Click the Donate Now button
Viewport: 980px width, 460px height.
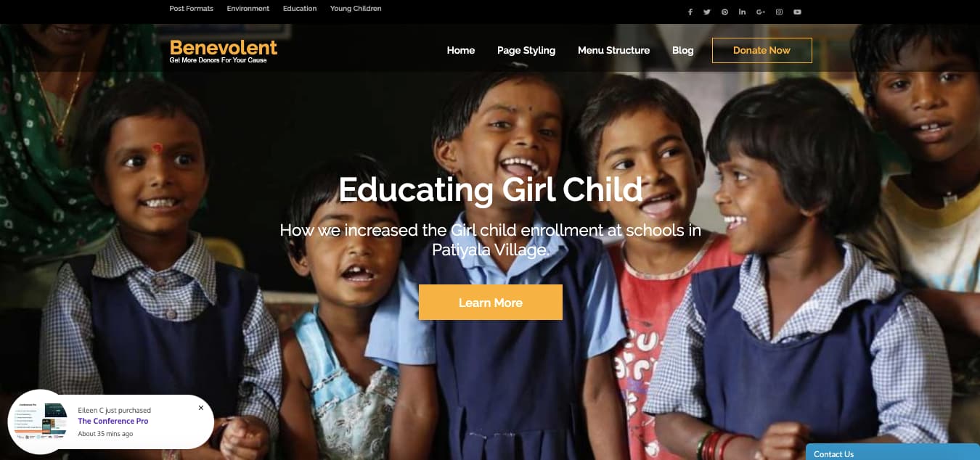762,50
